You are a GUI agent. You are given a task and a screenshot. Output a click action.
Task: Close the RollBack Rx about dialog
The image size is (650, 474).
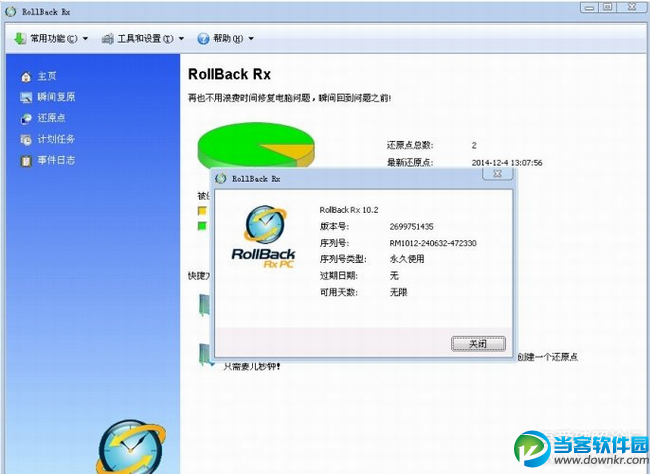[498, 174]
